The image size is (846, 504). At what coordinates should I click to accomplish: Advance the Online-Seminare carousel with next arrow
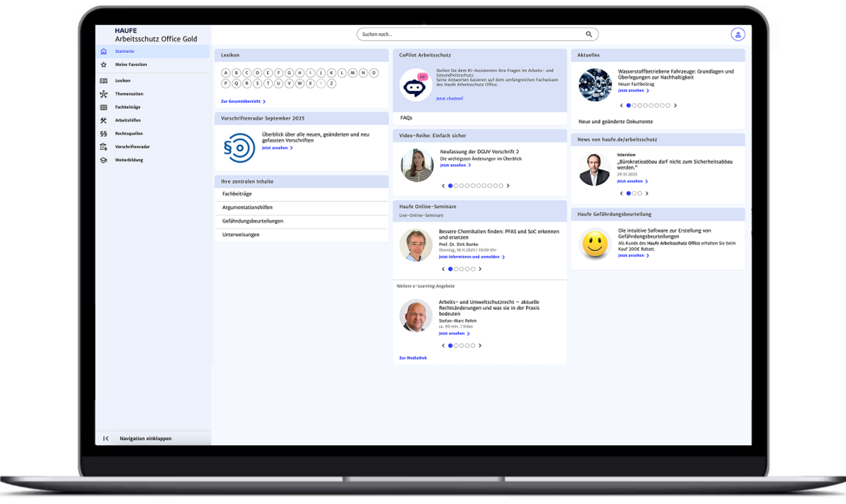tap(480, 269)
